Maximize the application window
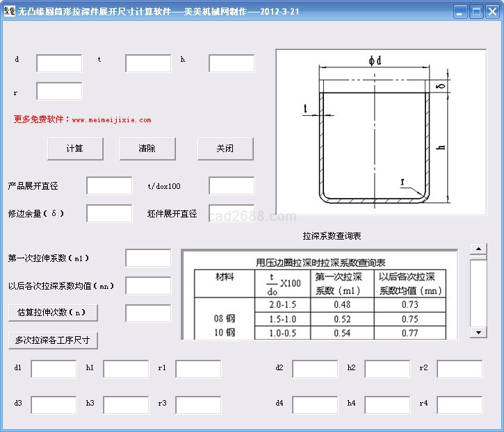Image resolution: width=504 pixels, height=432 pixels. point(476,11)
